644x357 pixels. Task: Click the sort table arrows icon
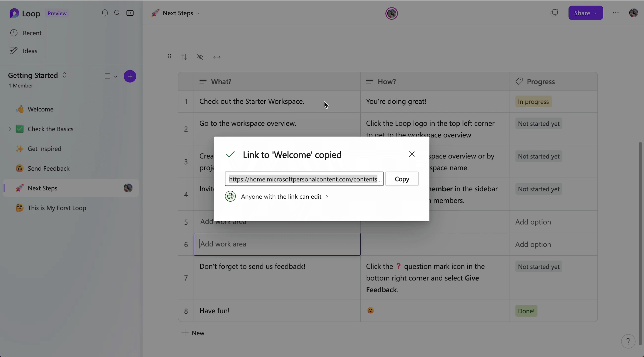coord(184,57)
